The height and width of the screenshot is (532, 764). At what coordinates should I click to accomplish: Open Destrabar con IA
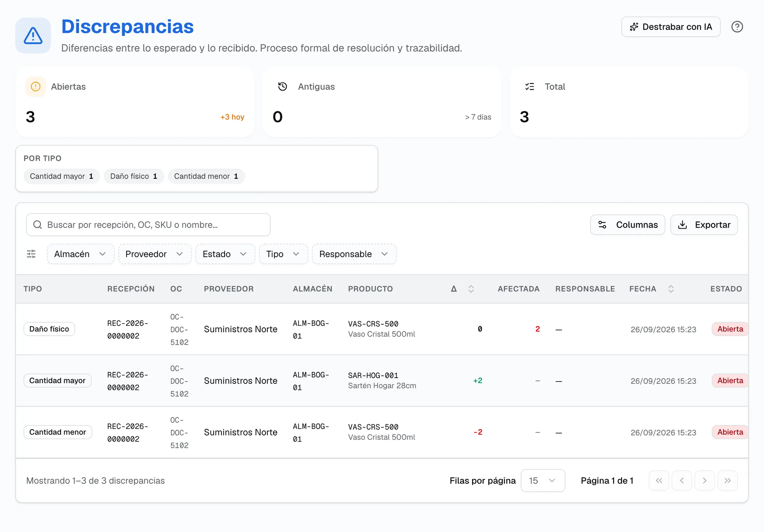671,27
